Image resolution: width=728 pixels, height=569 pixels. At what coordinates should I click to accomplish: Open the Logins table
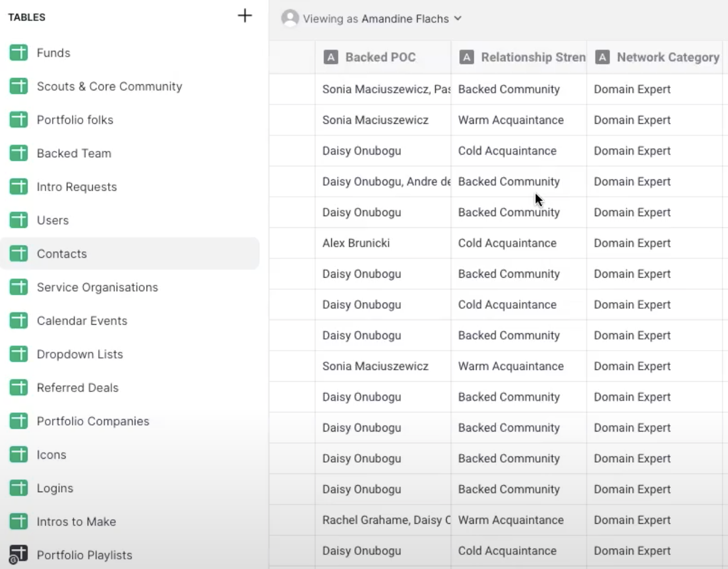[x=55, y=488]
